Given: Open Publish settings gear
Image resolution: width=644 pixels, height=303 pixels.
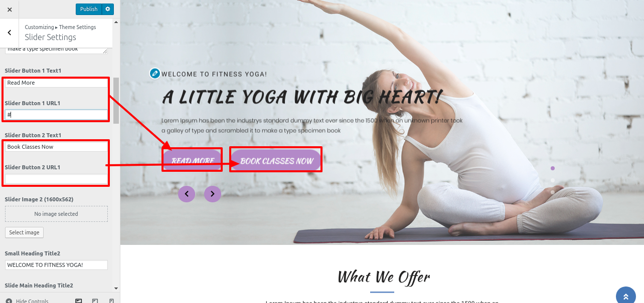Looking at the screenshot, I should (x=108, y=9).
